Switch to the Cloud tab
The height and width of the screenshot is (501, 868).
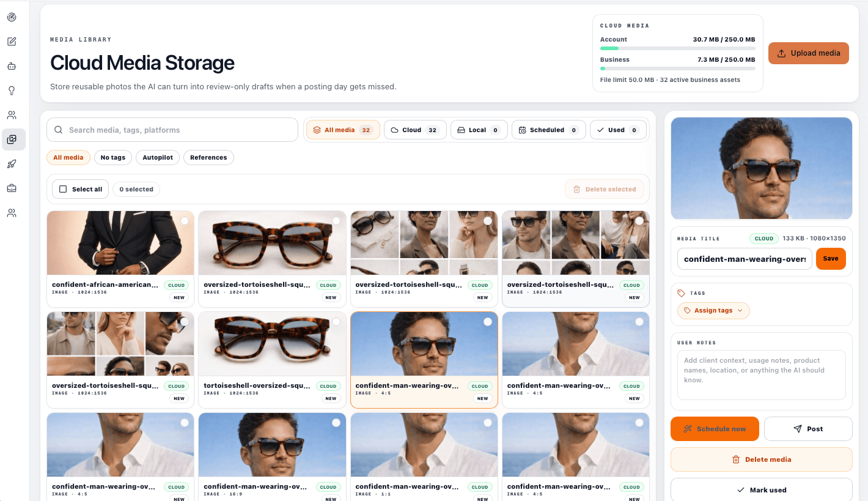pyautogui.click(x=415, y=130)
